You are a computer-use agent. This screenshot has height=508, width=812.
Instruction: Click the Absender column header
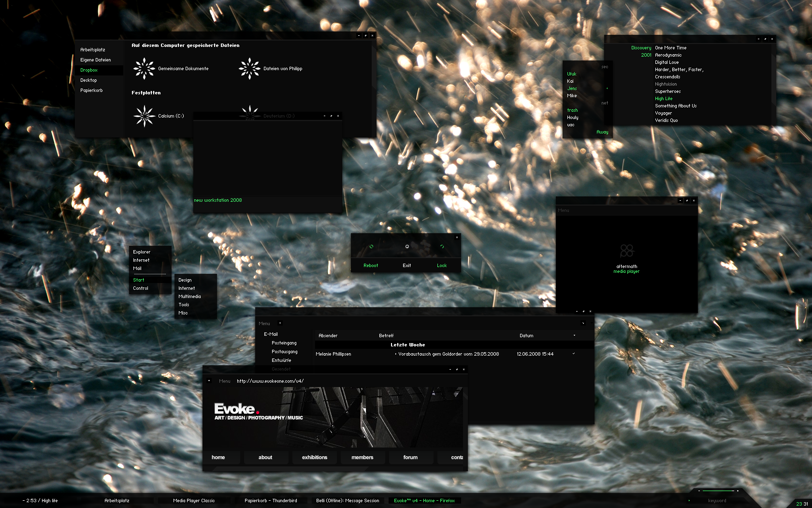[328, 336]
